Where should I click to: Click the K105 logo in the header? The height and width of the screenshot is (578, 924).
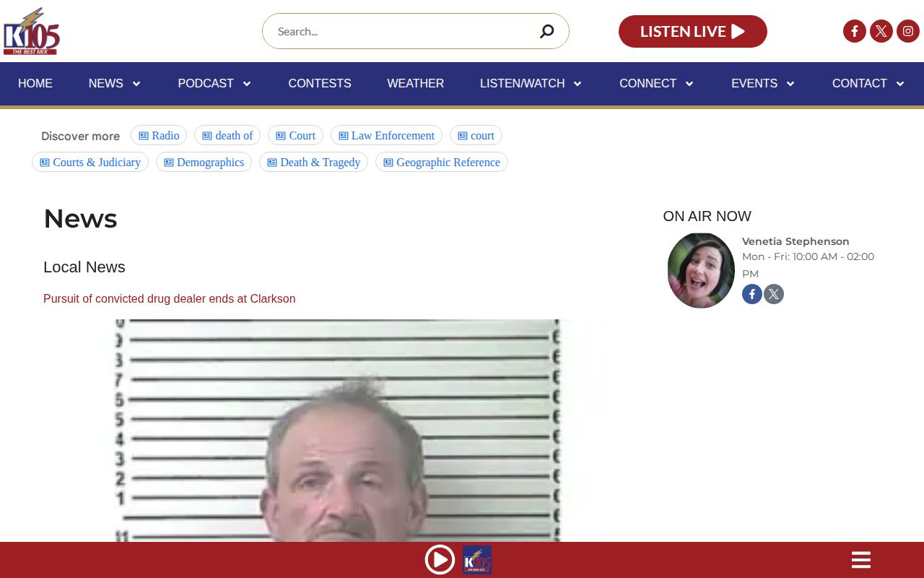pos(31,31)
